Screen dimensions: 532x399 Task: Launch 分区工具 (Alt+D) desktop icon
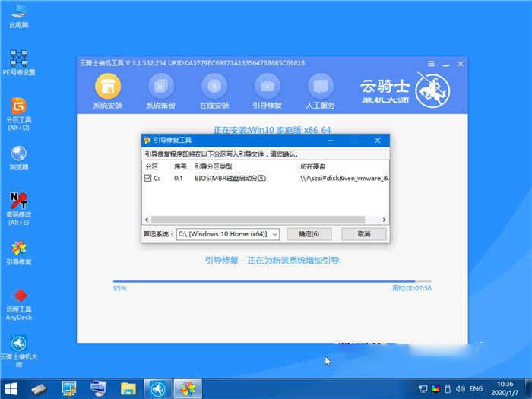click(19, 114)
